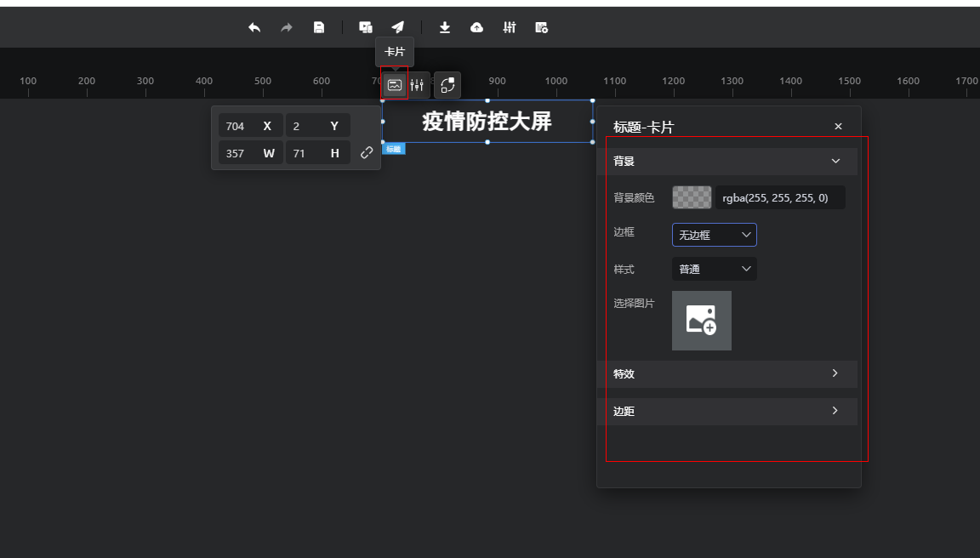This screenshot has width=980, height=558.
Task: Redo the undone action
Action: click(x=286, y=27)
